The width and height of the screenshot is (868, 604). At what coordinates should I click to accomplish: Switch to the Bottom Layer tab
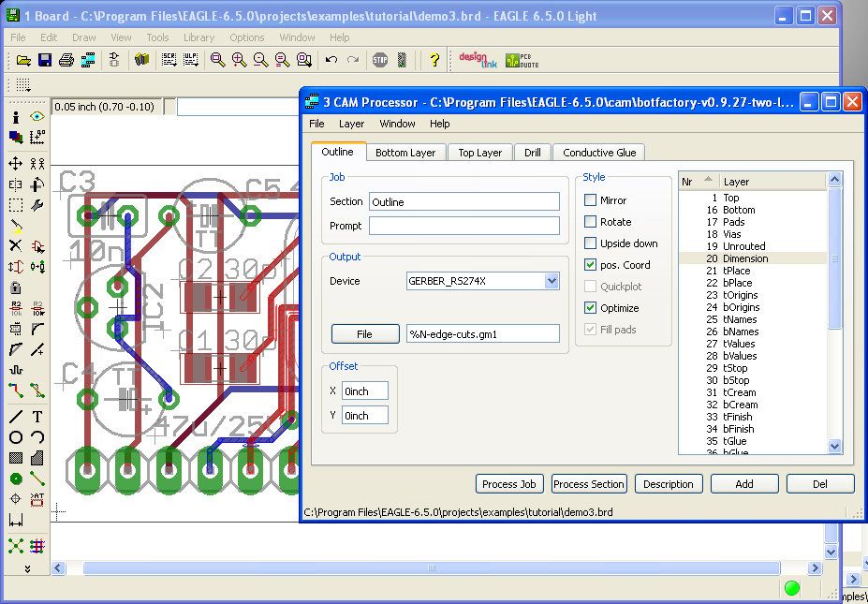point(405,153)
